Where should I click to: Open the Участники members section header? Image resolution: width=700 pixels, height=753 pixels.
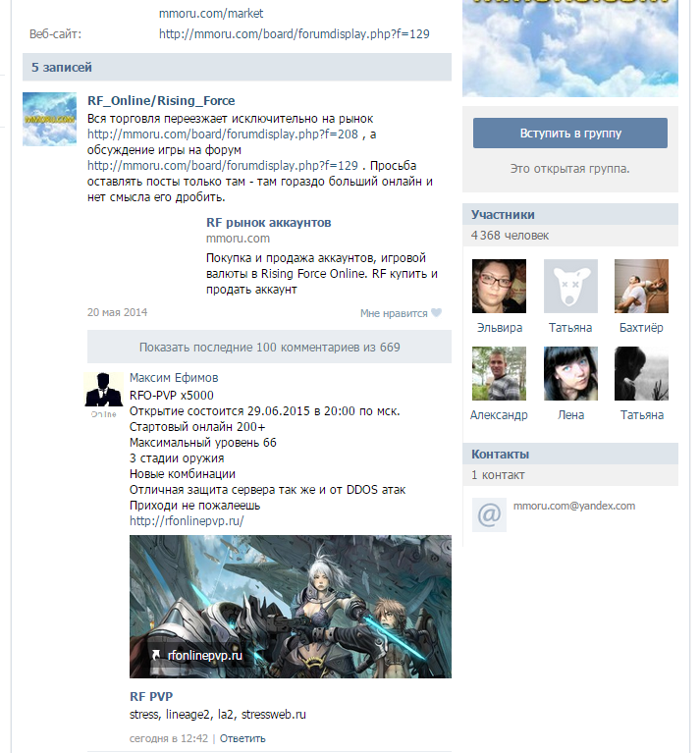(x=569, y=214)
